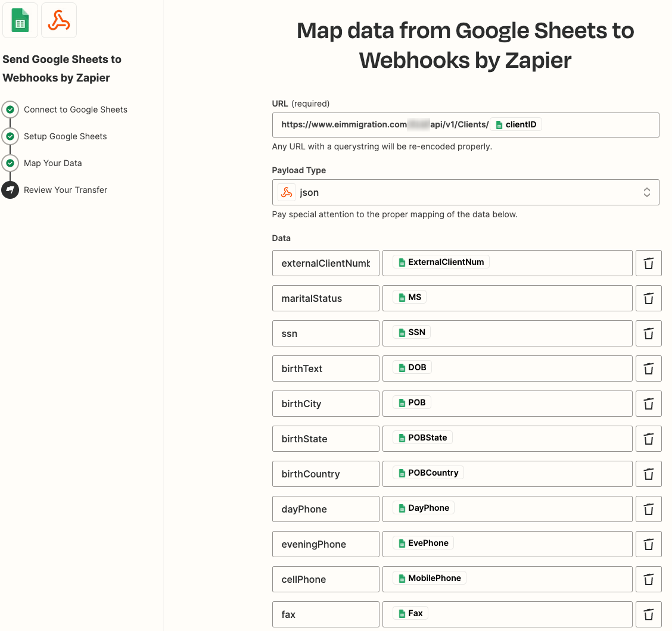Edit the birthCity key field

326,404
